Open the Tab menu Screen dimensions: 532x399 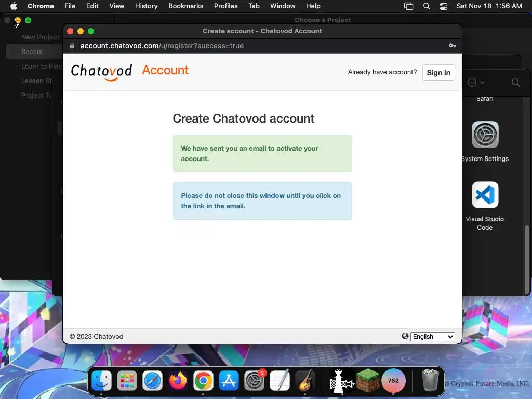point(254,6)
